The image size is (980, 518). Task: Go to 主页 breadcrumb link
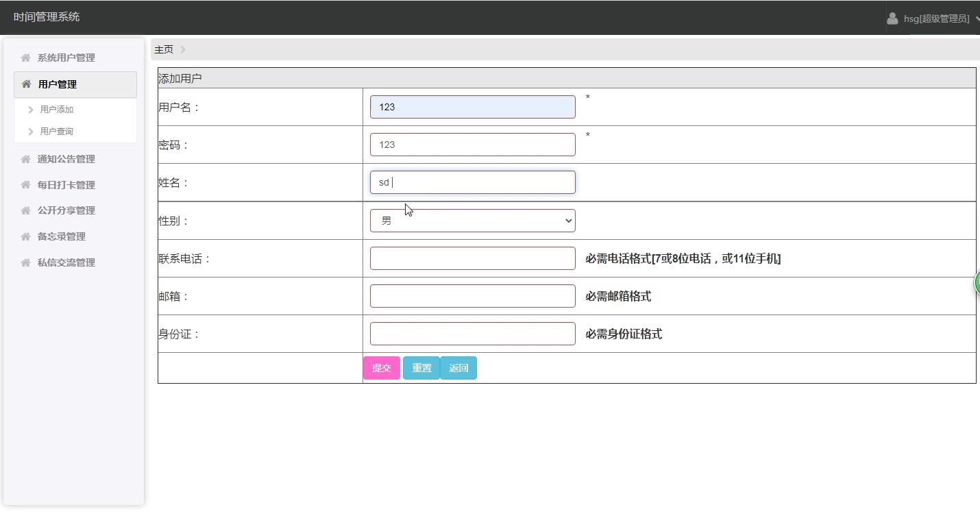(164, 49)
